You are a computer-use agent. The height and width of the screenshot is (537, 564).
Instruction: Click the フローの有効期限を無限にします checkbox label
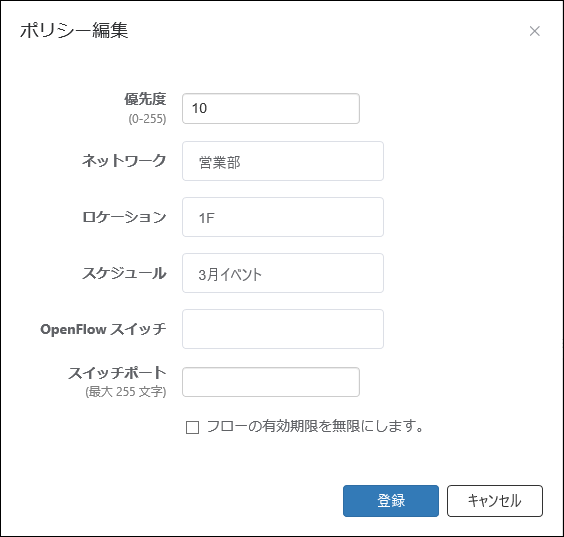point(315,427)
